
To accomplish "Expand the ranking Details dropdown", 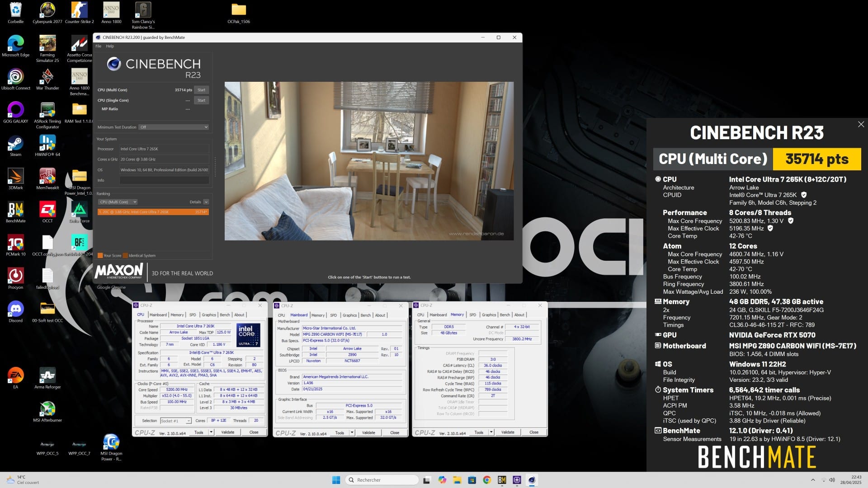I will (206, 202).
